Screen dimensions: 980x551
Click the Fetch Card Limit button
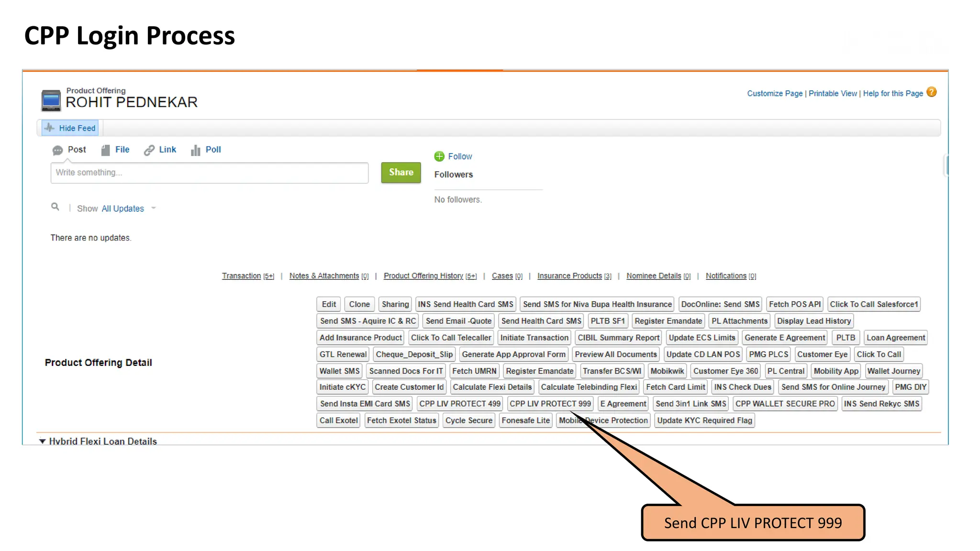pos(675,387)
